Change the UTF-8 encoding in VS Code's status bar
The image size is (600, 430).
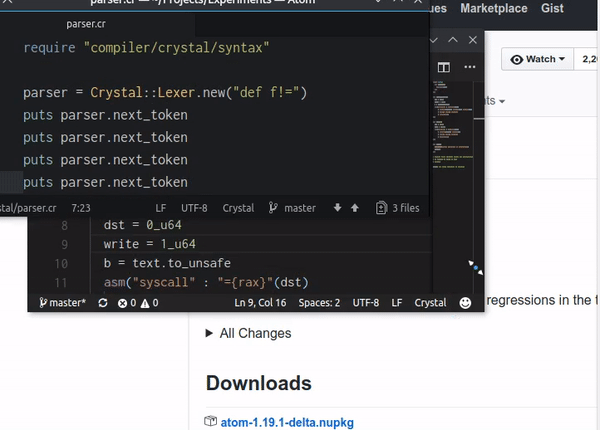[365, 303]
